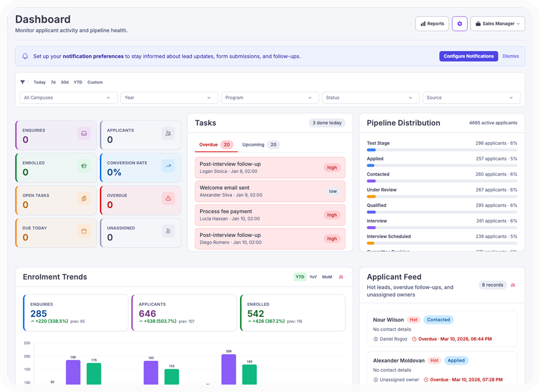Click the Enrolled 542 trend card
Viewport: 540px width, 392px height.
[293, 313]
